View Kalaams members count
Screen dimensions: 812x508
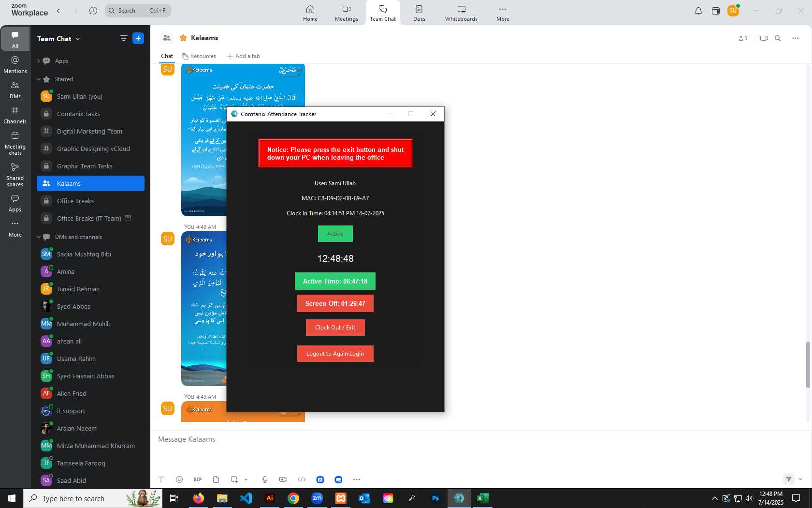point(743,38)
